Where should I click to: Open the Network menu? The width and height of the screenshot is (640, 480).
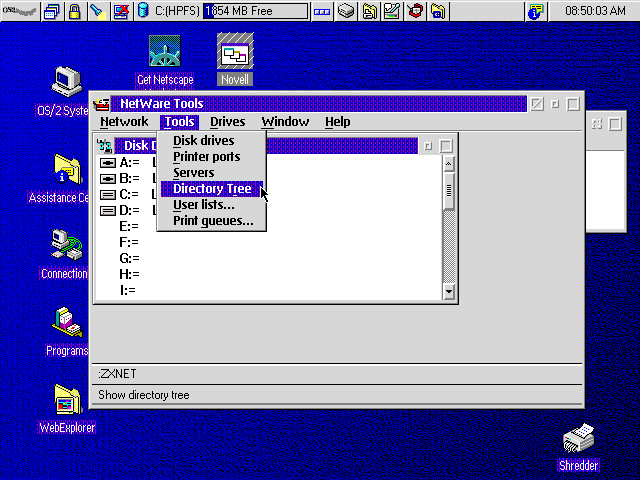point(124,122)
